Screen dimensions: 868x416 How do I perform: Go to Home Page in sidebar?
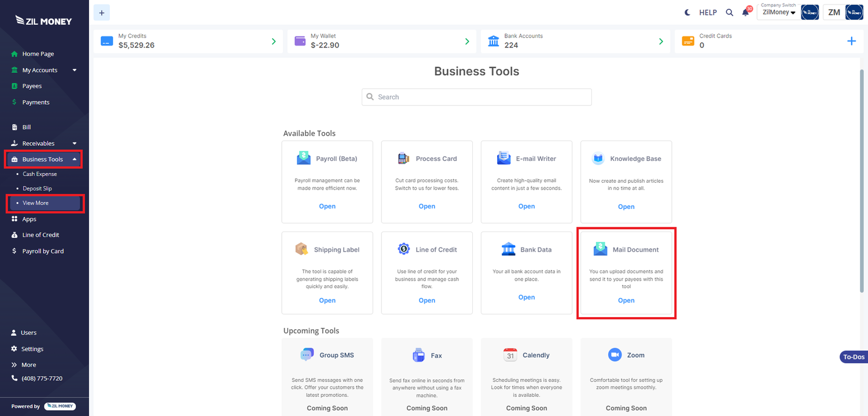pyautogui.click(x=38, y=54)
